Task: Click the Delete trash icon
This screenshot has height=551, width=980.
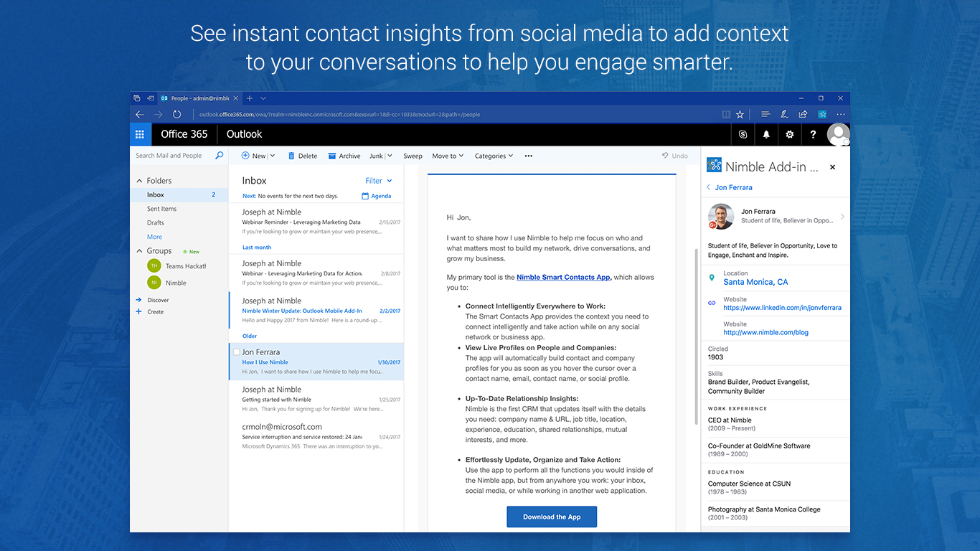Action: click(x=291, y=156)
